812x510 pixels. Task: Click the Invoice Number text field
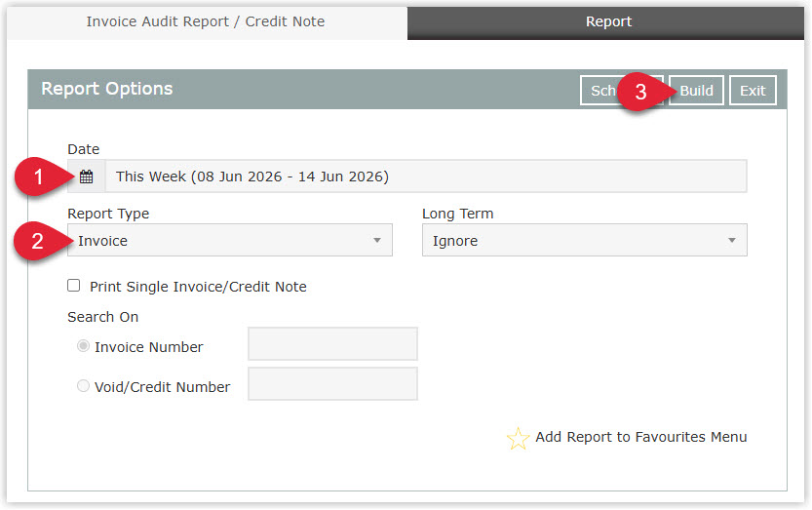coord(333,343)
